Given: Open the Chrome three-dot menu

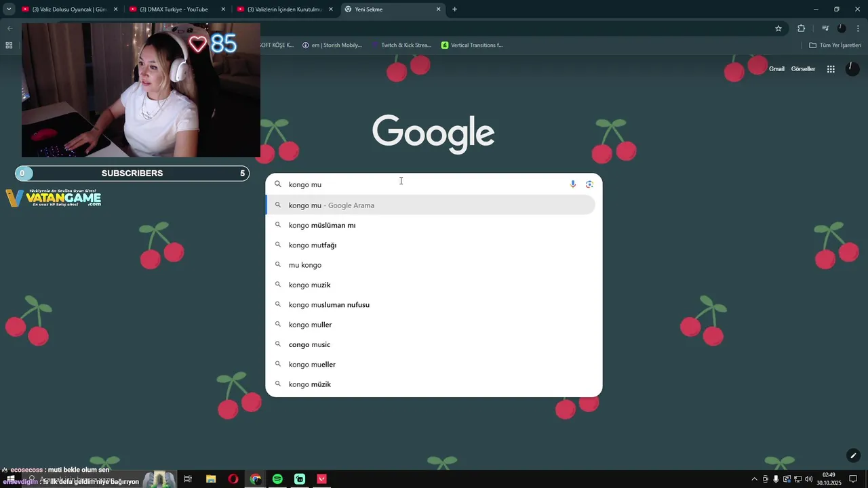Looking at the screenshot, I should 859,28.
